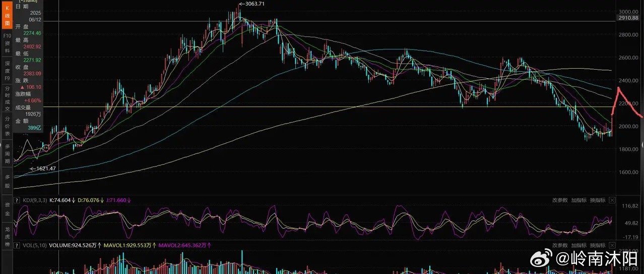The height and width of the screenshot is (274, 644).
Task: Click the 最高 value 2402.92
Action: 32,46
